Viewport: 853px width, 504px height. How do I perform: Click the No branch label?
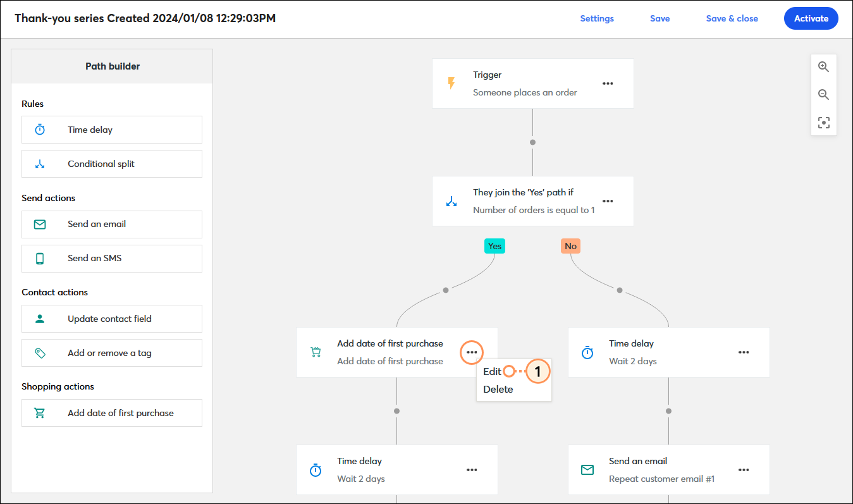570,246
